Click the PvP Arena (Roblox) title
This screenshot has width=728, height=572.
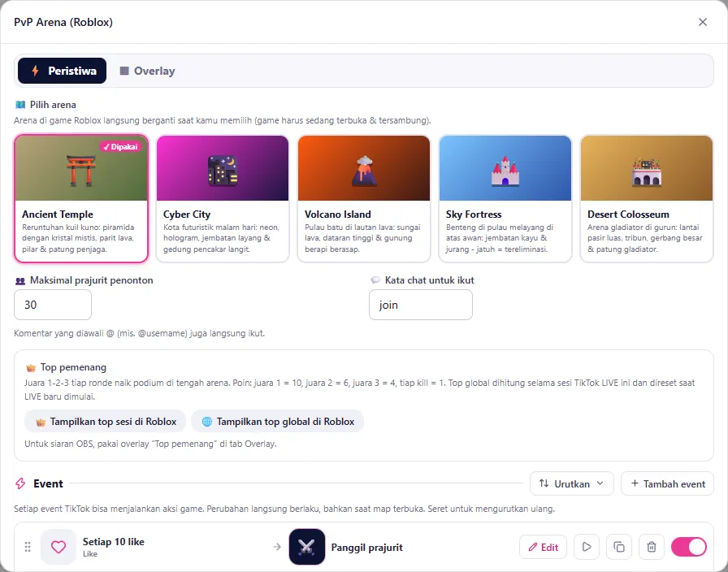[x=63, y=22]
